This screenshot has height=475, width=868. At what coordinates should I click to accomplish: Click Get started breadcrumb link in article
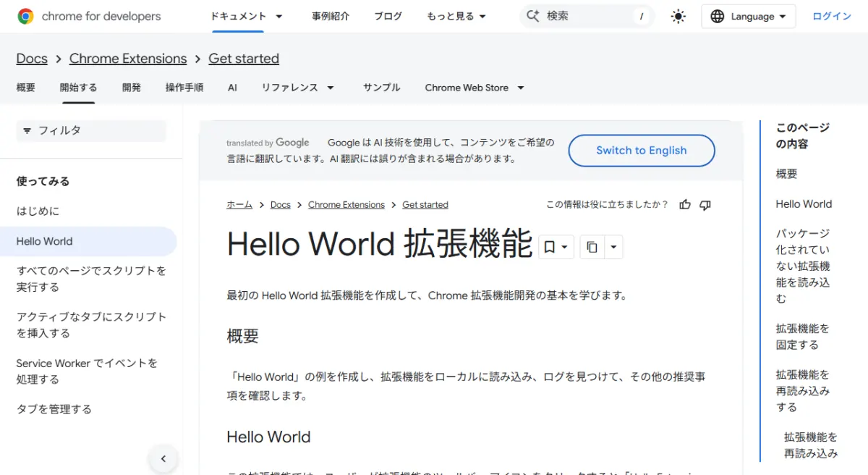[425, 205]
